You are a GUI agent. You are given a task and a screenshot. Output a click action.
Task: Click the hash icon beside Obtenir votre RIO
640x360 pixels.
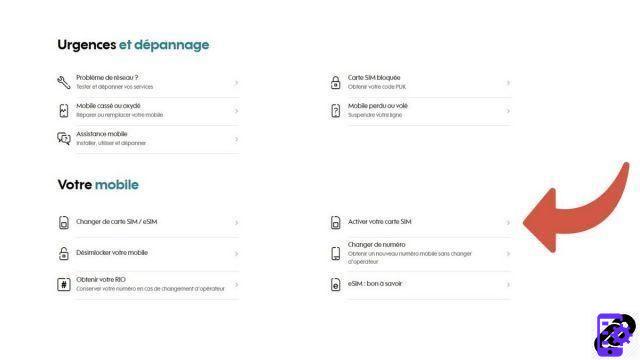[64, 284]
